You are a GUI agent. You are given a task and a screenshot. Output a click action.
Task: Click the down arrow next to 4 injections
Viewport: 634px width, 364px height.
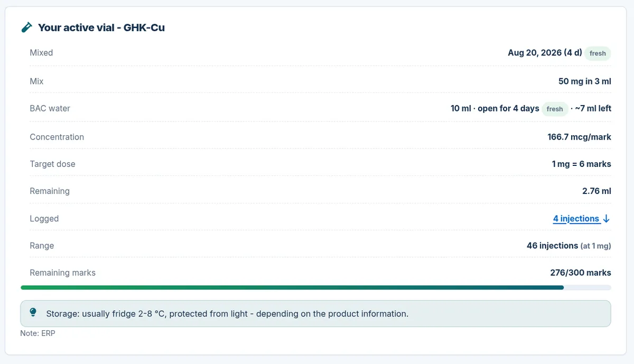tap(607, 219)
